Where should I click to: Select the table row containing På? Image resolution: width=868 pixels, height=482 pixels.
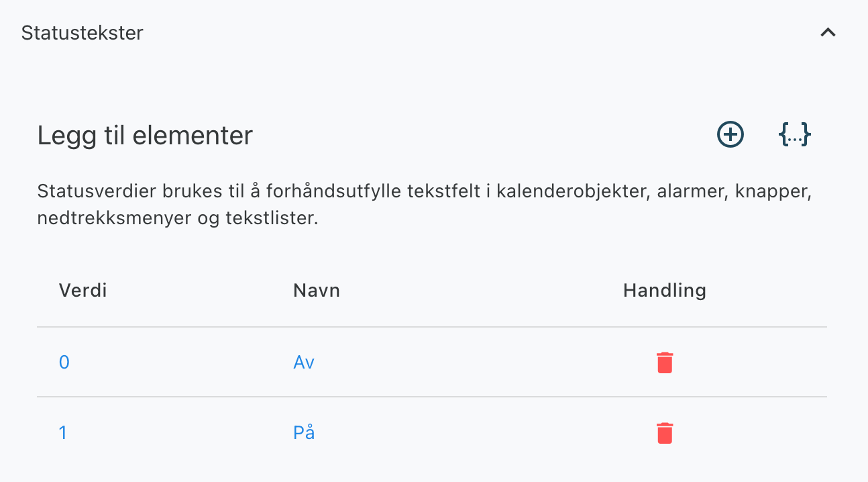pyautogui.click(x=432, y=433)
